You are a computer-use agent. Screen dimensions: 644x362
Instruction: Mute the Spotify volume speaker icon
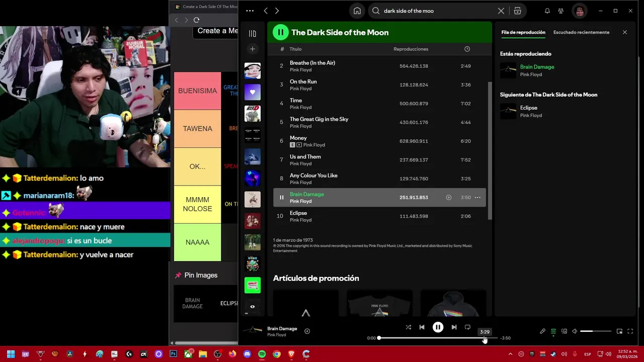[575, 331]
